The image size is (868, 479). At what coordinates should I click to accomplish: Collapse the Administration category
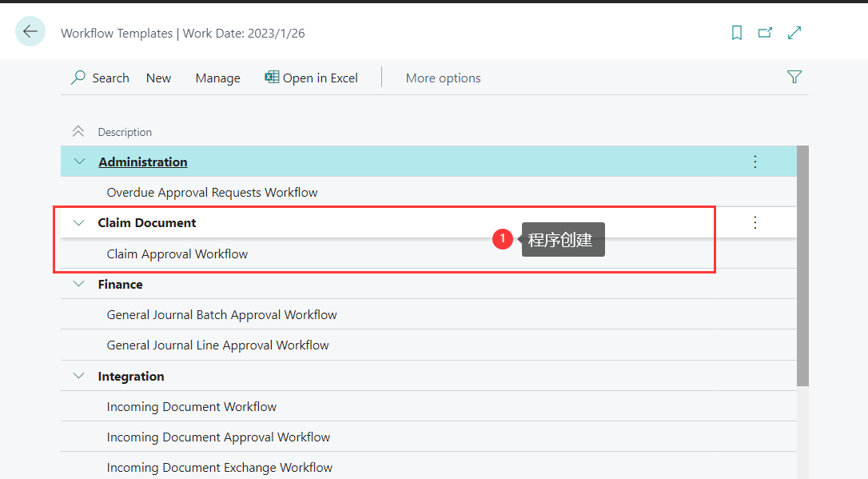tap(78, 161)
